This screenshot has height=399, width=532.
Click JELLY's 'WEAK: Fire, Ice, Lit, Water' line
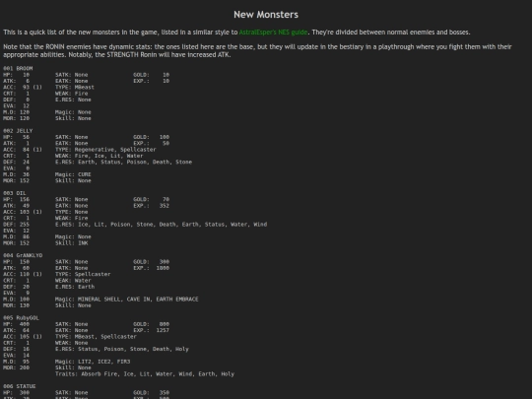pos(100,156)
